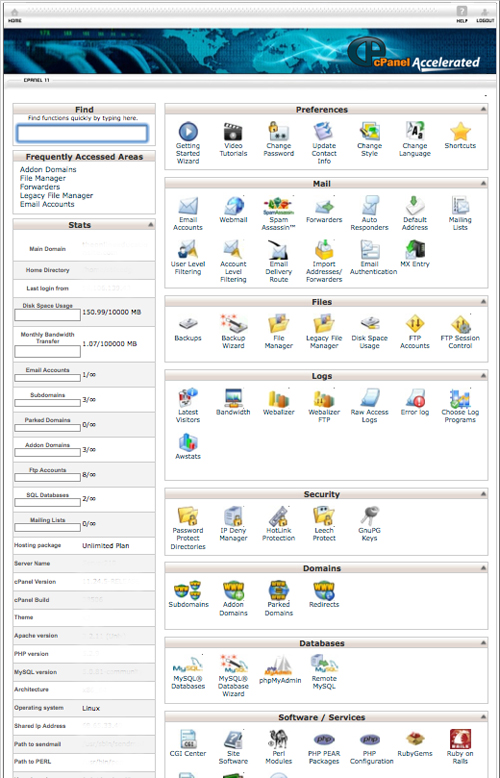The width and height of the screenshot is (500, 778).
Task: Collapse the Logs section
Action: point(483,376)
